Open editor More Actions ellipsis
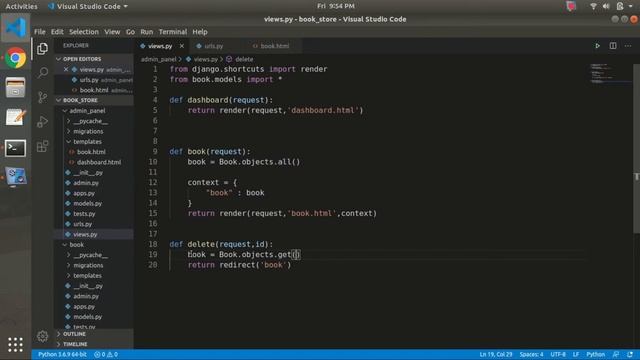 click(628, 46)
